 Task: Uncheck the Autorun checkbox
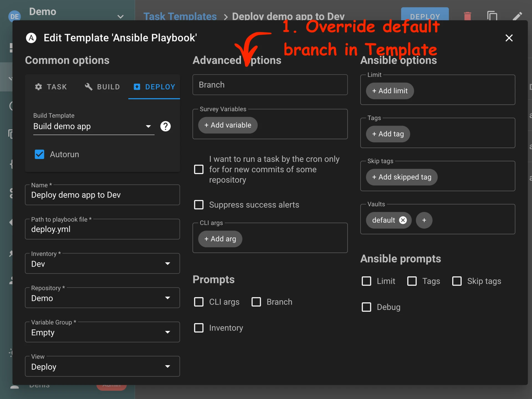pos(39,154)
